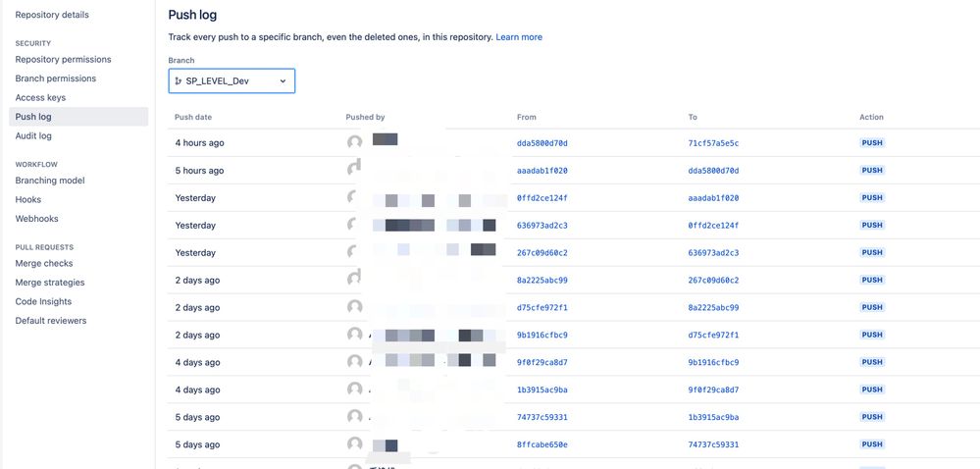Open From commit 267c09d60c2

click(x=542, y=252)
